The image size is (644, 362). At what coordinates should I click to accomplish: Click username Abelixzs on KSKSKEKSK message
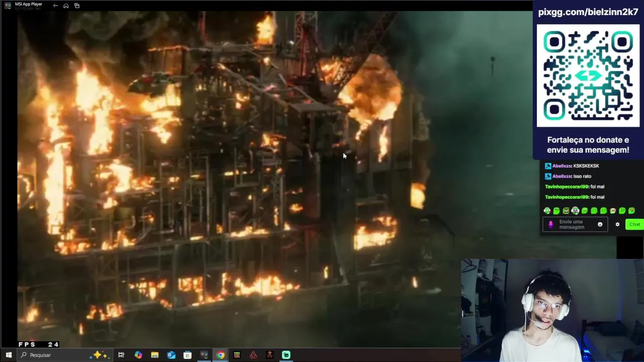click(x=562, y=166)
